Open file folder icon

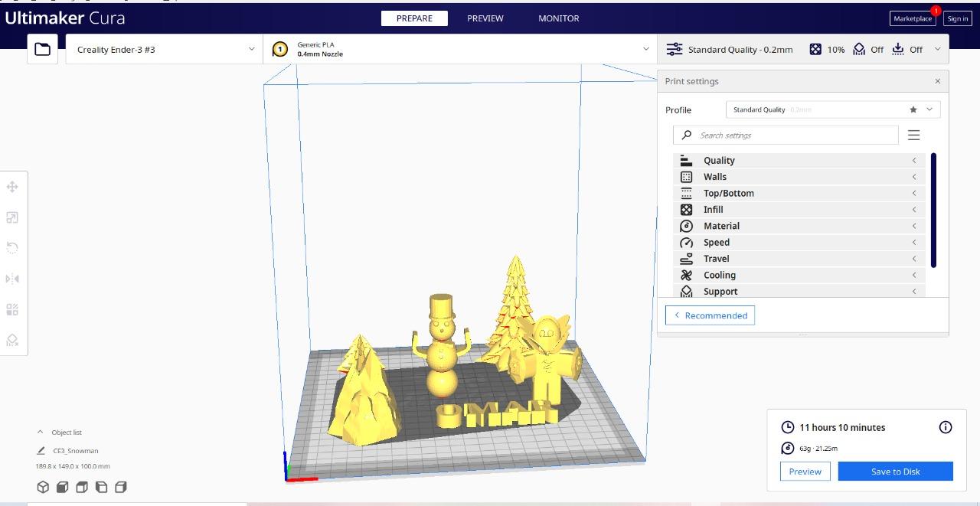[x=43, y=49]
